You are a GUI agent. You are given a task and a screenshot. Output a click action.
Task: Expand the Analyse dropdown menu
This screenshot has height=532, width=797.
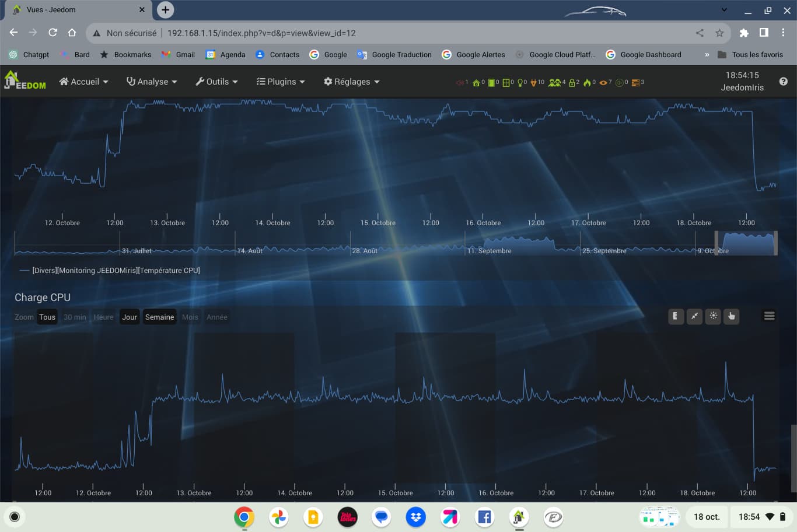tap(152, 82)
